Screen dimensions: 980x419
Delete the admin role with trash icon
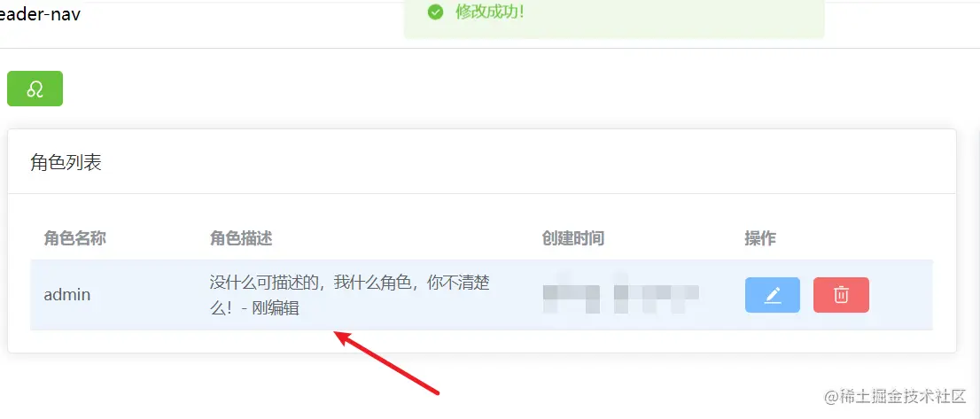(x=841, y=295)
